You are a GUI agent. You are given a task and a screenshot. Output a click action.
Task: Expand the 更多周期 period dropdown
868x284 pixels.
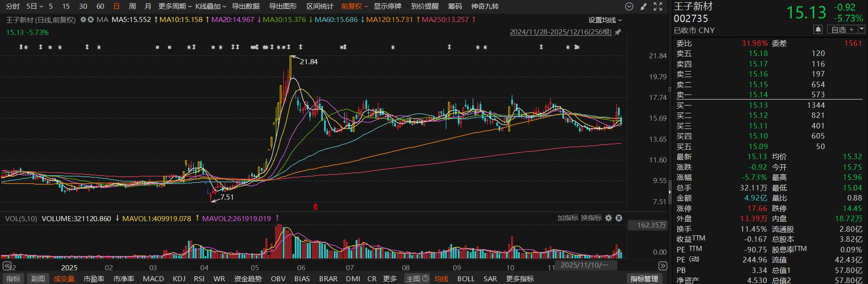point(175,6)
